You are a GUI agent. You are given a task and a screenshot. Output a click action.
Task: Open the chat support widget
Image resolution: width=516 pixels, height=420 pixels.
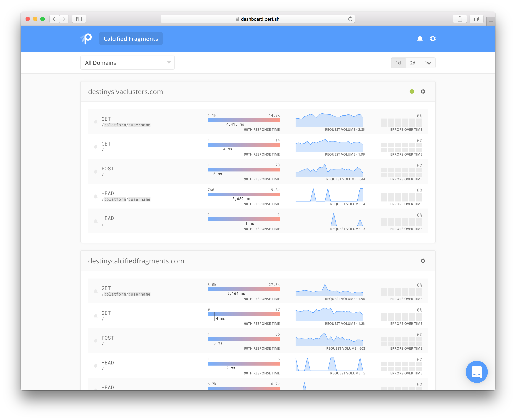476,372
